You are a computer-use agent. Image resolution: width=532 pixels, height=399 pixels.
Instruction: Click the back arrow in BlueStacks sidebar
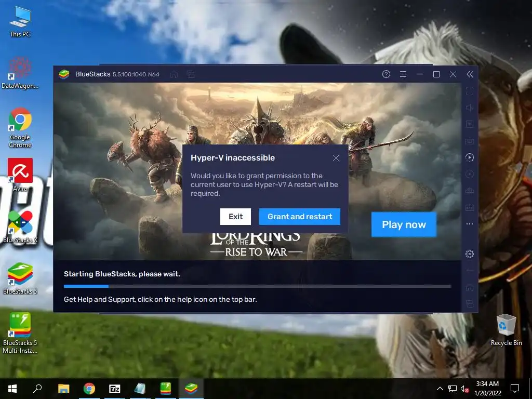[470, 271]
